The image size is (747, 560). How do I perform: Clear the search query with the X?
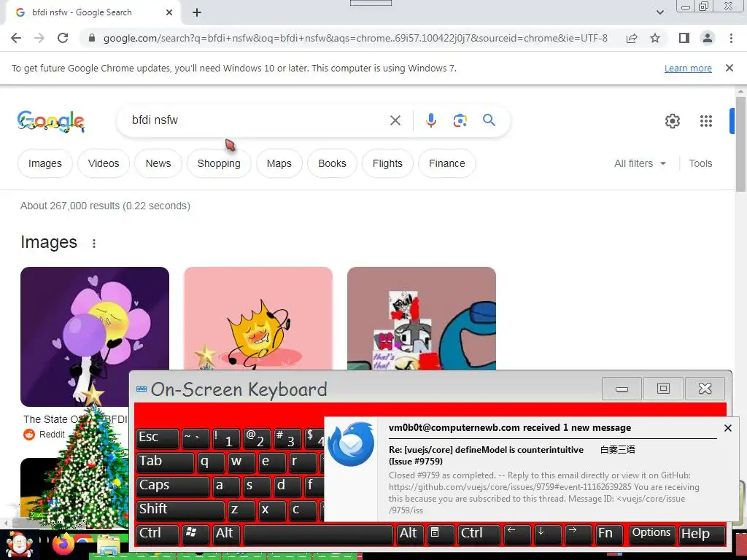[395, 120]
